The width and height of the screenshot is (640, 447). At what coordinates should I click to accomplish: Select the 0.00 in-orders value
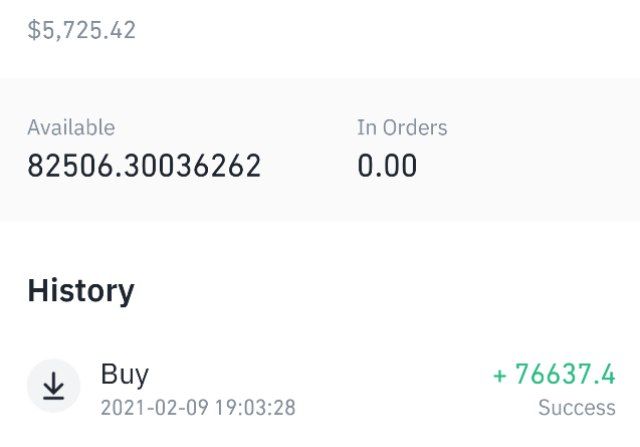(387, 165)
